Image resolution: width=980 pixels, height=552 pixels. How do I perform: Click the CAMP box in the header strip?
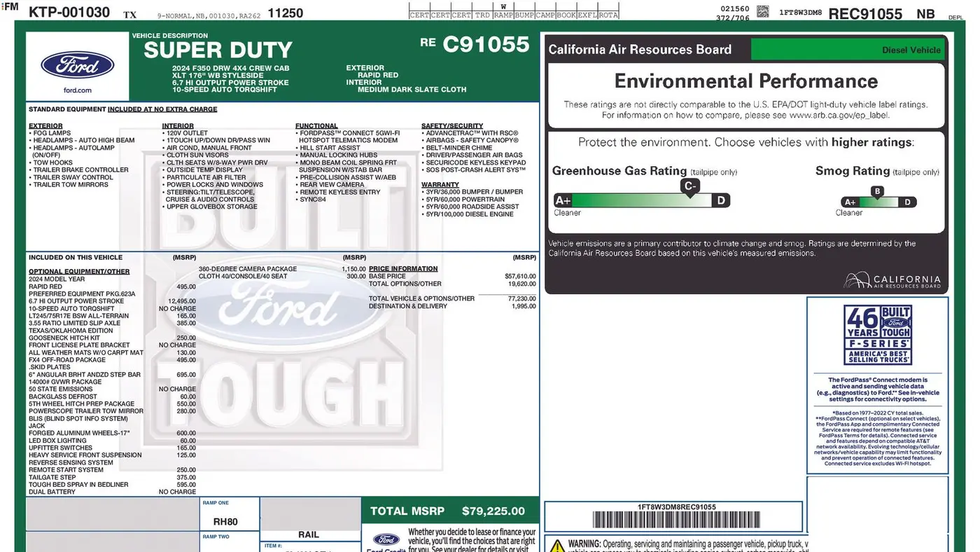(x=545, y=15)
